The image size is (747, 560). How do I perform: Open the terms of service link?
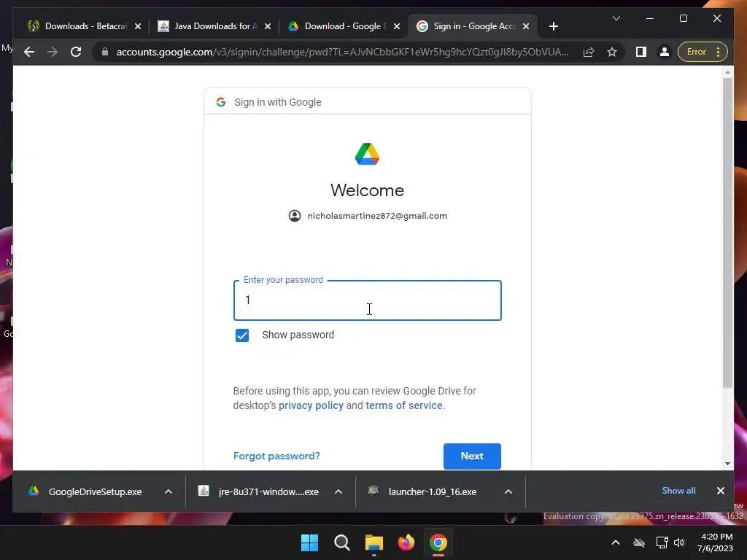tap(404, 405)
